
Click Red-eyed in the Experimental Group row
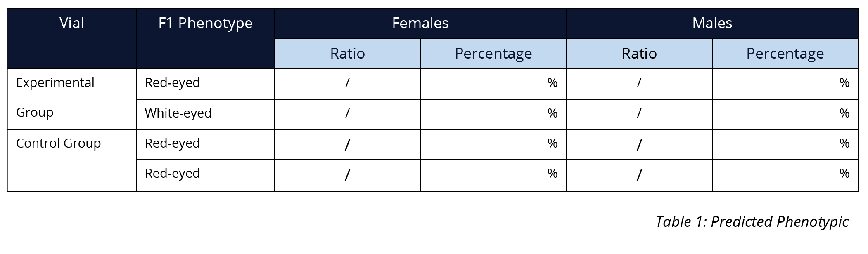point(205,84)
